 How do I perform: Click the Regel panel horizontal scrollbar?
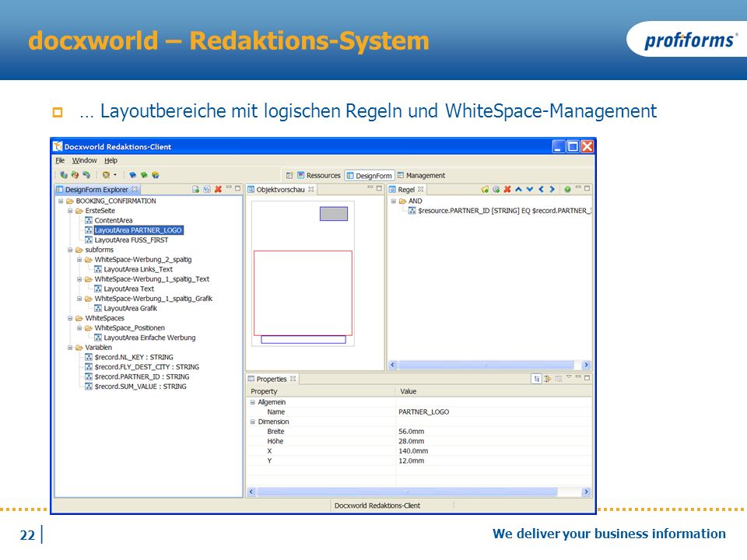489,365
